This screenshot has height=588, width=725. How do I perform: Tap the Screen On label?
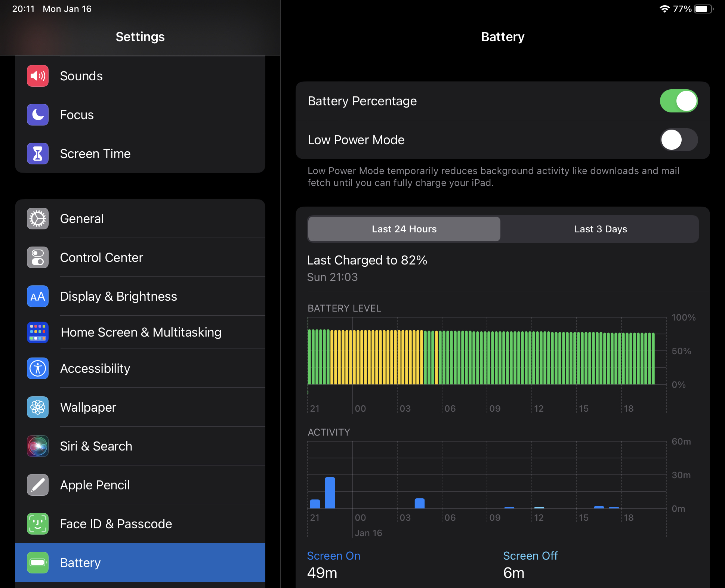point(333,556)
